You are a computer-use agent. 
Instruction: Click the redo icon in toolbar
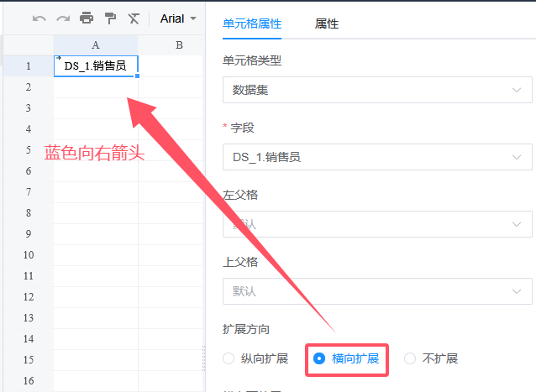click(x=63, y=18)
